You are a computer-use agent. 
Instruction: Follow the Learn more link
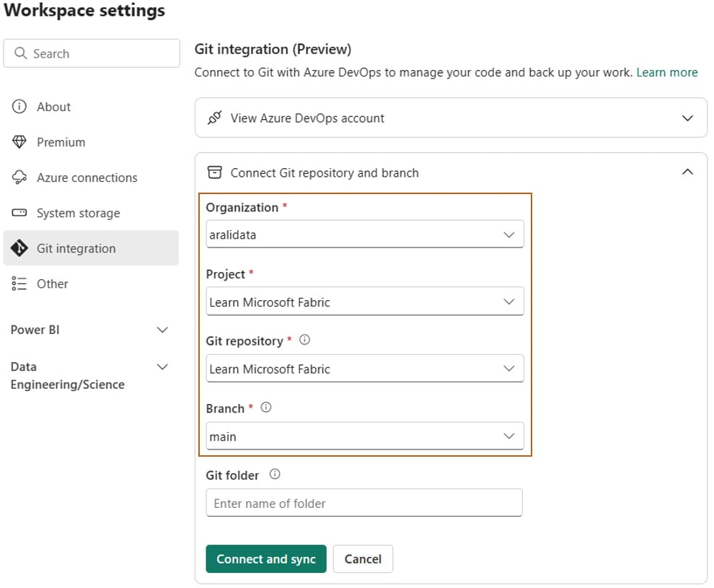pyautogui.click(x=667, y=72)
